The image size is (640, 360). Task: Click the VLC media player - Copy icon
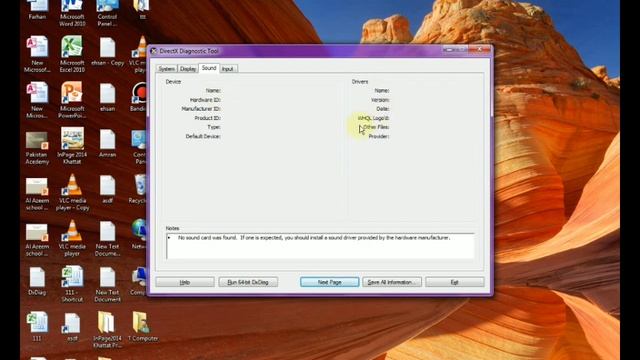pos(72,192)
